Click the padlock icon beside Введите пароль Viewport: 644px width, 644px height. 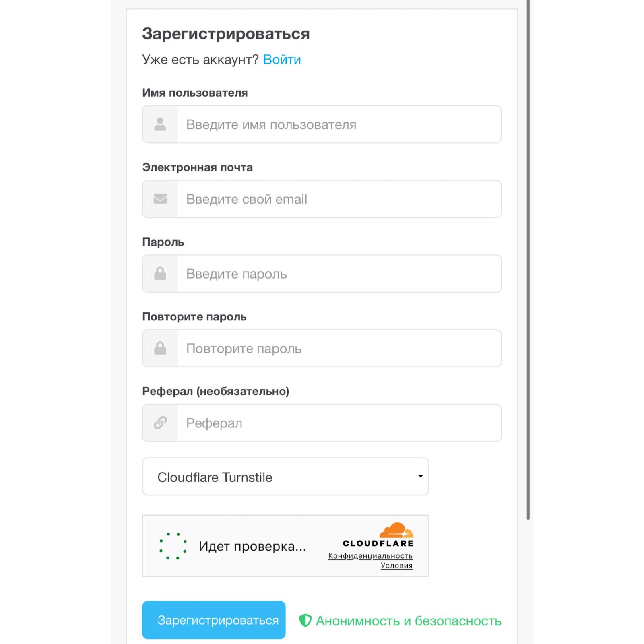160,273
